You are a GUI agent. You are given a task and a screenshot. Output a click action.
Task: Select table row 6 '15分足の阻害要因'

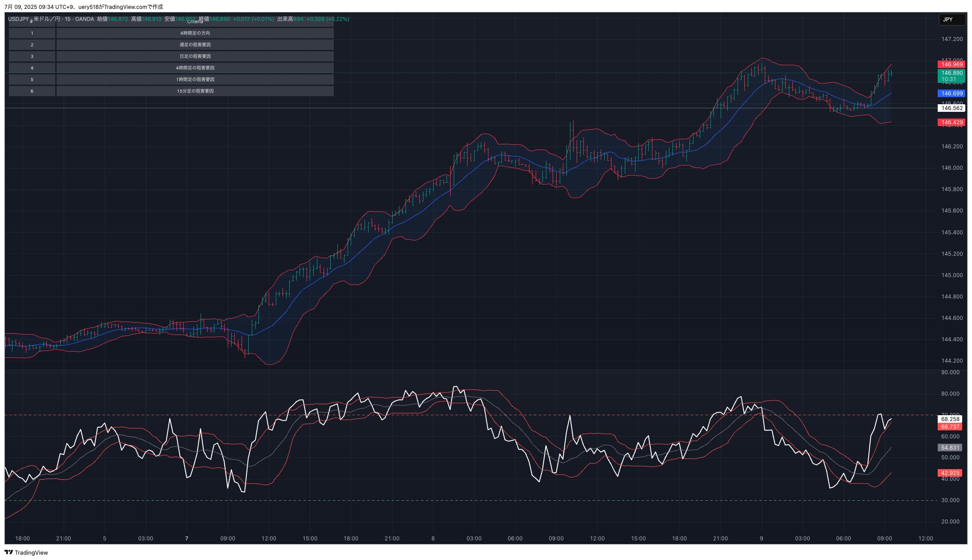(195, 91)
